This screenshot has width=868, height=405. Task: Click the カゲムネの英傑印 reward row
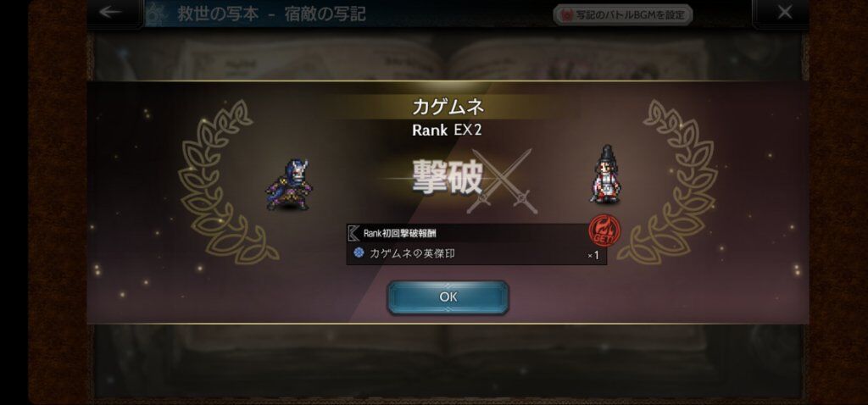[476, 254]
